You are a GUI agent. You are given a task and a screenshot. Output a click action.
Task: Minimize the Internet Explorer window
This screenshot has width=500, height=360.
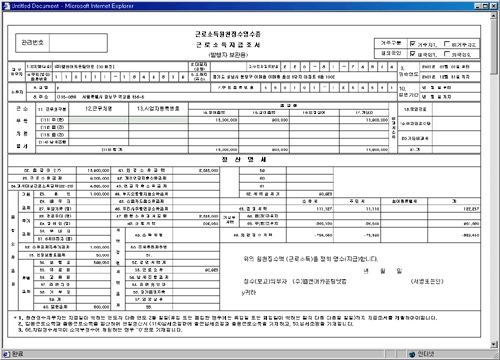click(477, 6)
